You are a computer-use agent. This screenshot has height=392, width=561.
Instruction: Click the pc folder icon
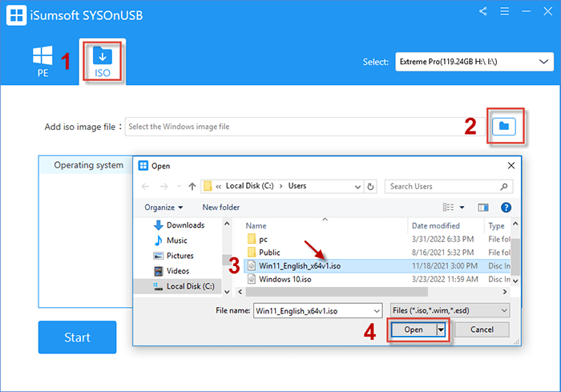pyautogui.click(x=252, y=239)
